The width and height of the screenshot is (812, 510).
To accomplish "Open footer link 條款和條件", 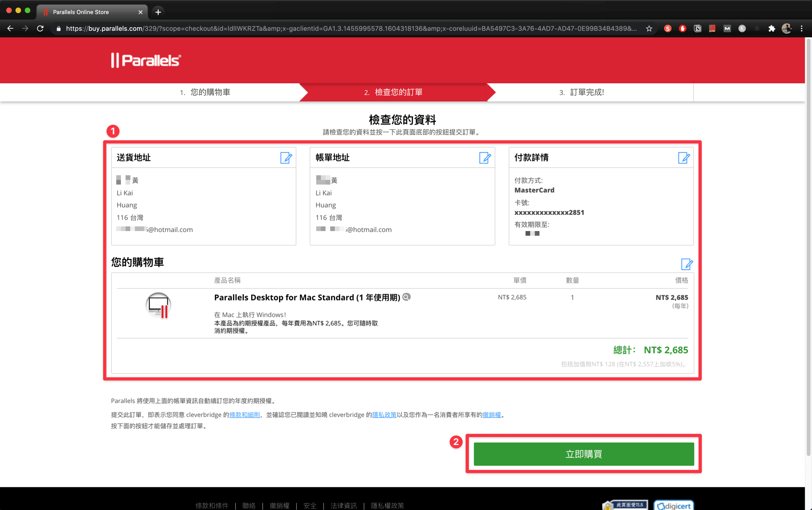I will click(x=212, y=505).
